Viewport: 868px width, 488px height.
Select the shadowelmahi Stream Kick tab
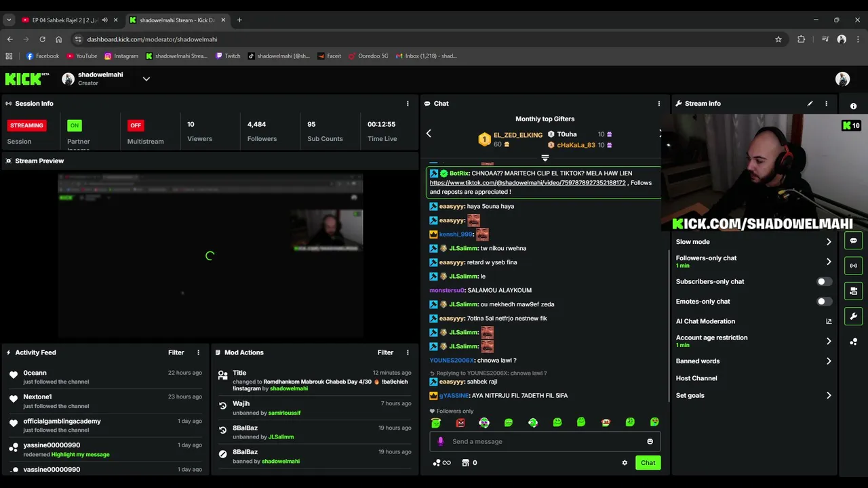178,20
